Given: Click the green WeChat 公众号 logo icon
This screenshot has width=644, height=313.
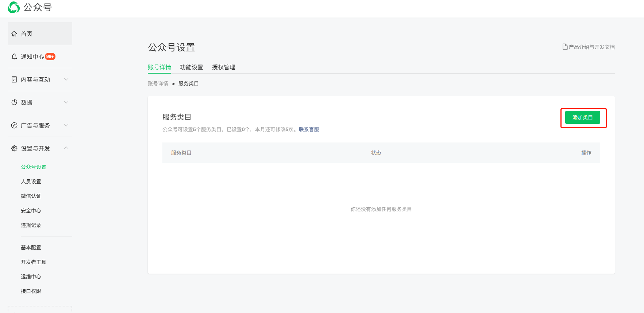Looking at the screenshot, I should (x=14, y=7).
